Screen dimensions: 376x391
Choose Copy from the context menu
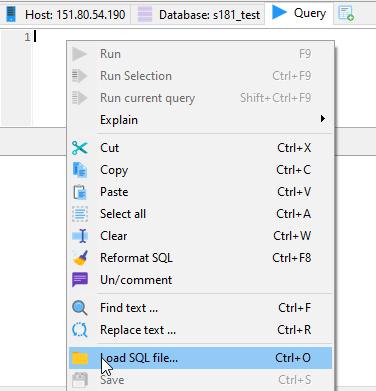[200, 170]
